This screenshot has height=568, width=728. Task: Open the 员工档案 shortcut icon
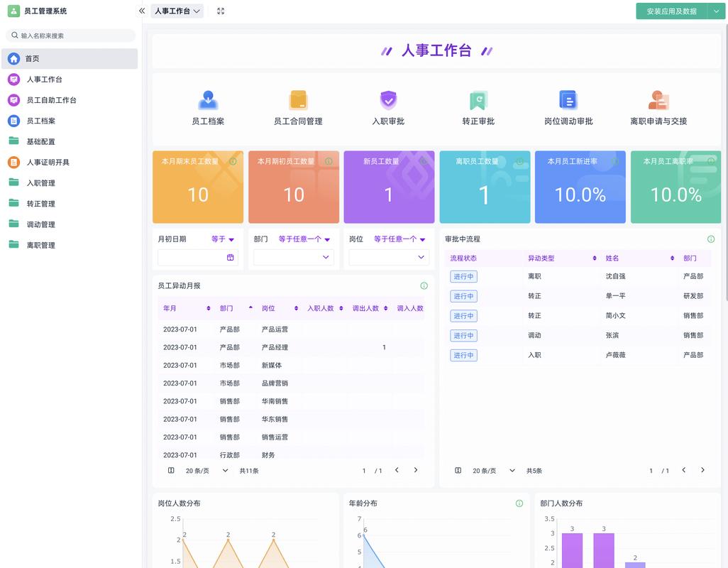pyautogui.click(x=208, y=100)
